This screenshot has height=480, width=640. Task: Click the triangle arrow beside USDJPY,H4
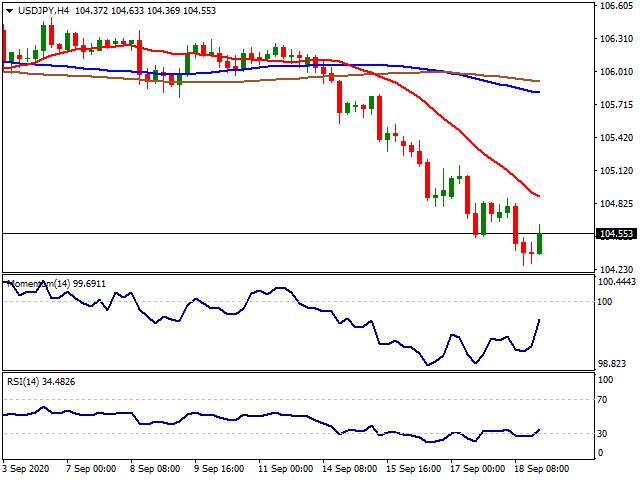pyautogui.click(x=9, y=11)
